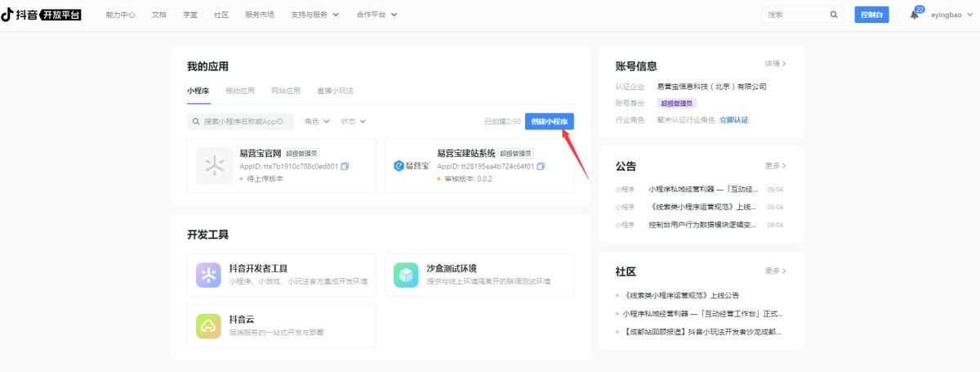
Task: Open 社区 in top navigation
Action: [x=221, y=15]
